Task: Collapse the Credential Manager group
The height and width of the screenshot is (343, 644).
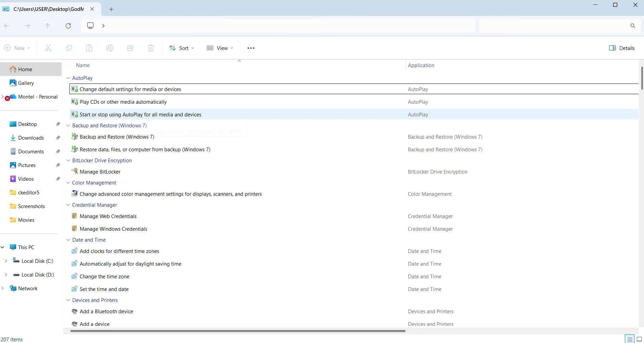Action: [x=68, y=205]
